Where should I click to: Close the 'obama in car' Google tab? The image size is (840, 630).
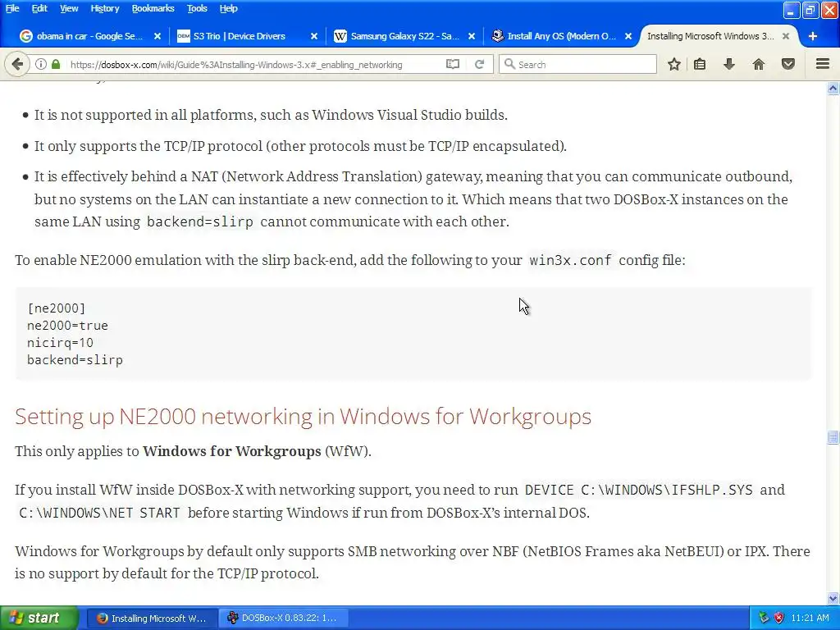pos(157,36)
